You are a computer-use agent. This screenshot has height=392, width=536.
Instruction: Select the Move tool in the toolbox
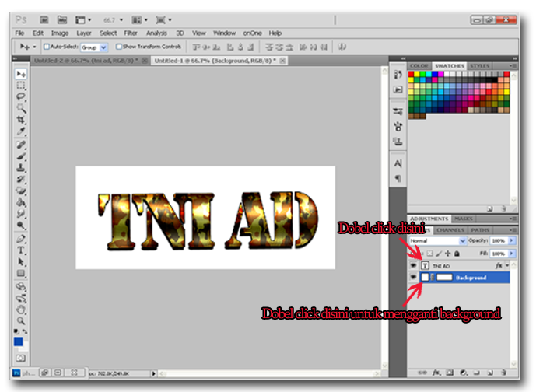(x=21, y=74)
